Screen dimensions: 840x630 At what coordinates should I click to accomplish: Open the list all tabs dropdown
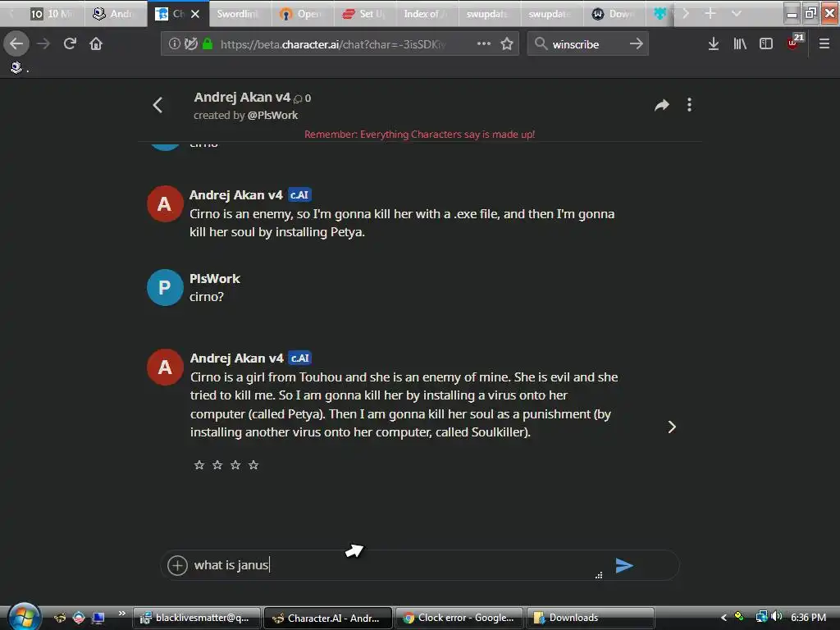[737, 13]
